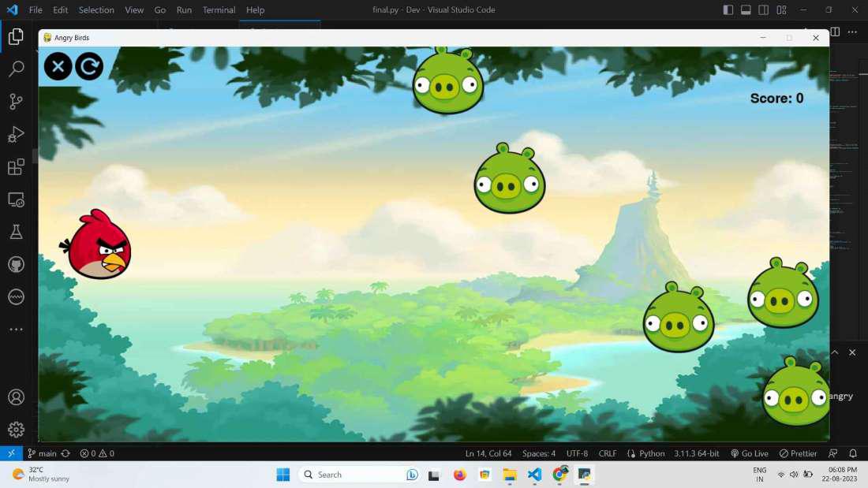Click the topmost green pig in the game
This screenshot has width=868, height=488.
pos(448,80)
